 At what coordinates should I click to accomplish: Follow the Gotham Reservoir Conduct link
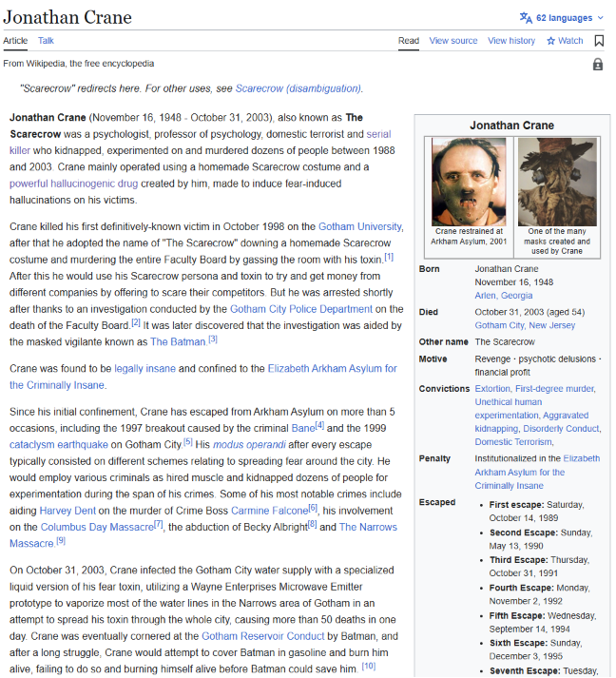(x=262, y=636)
